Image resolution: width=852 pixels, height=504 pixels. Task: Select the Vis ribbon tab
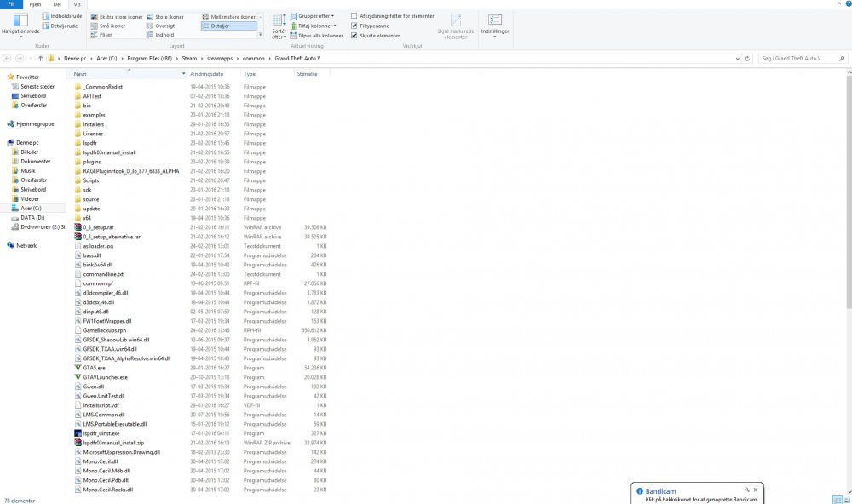[x=78, y=3]
